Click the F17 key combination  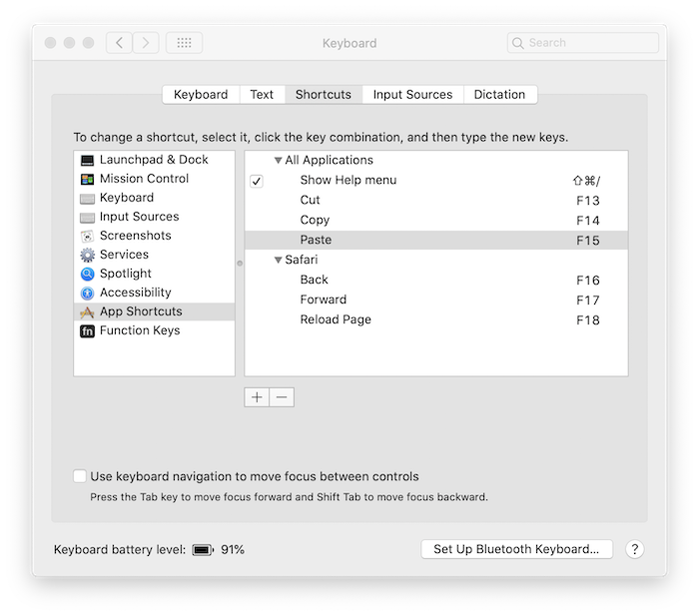coord(588,301)
